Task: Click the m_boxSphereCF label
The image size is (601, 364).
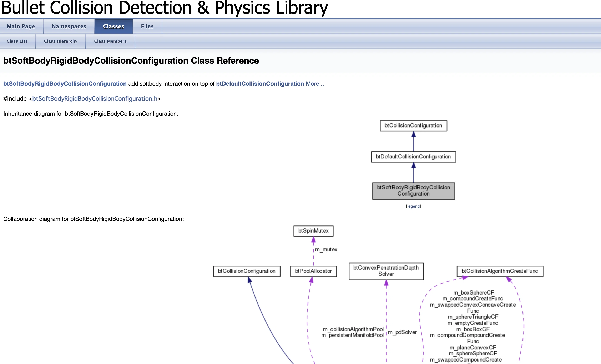Action: tap(474, 293)
